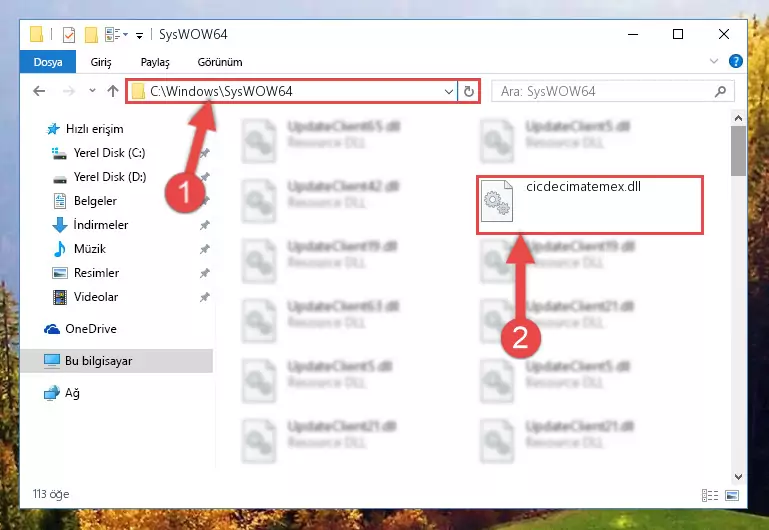Open the Paylaş ribbon tab
This screenshot has width=769, height=530.
[155, 62]
